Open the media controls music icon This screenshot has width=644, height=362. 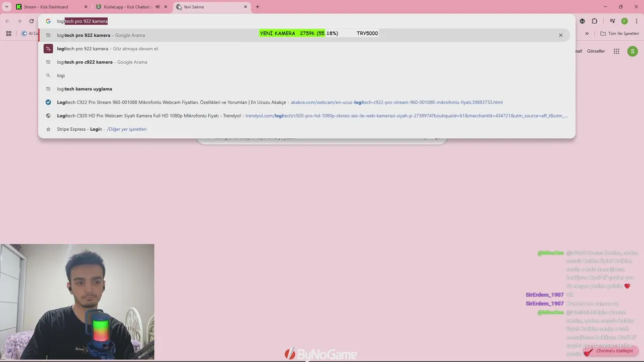click(612, 21)
